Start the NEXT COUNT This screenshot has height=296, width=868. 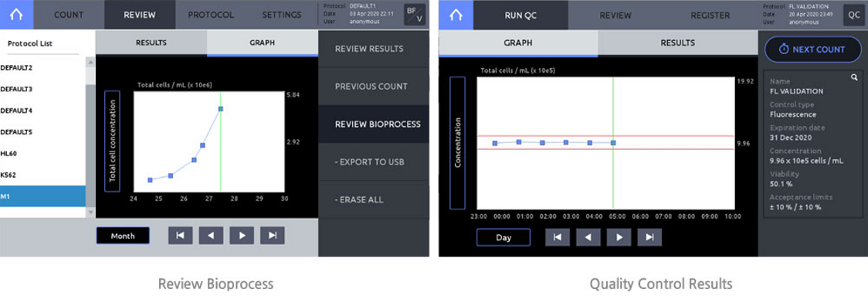point(812,49)
